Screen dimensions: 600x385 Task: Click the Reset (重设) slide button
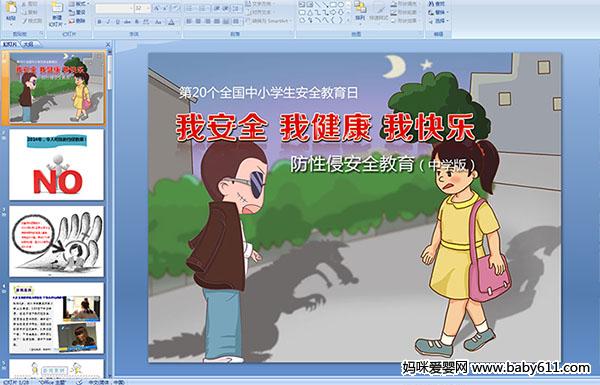click(78, 12)
